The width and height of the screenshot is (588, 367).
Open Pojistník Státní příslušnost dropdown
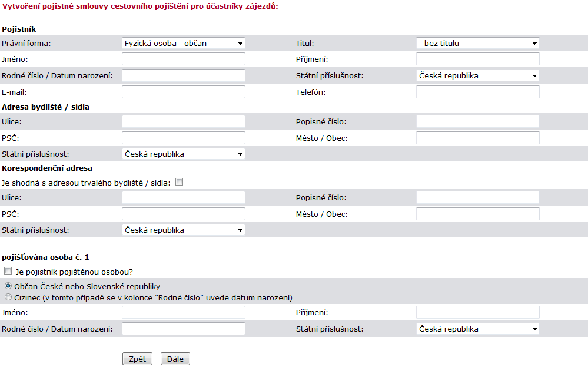coord(478,75)
